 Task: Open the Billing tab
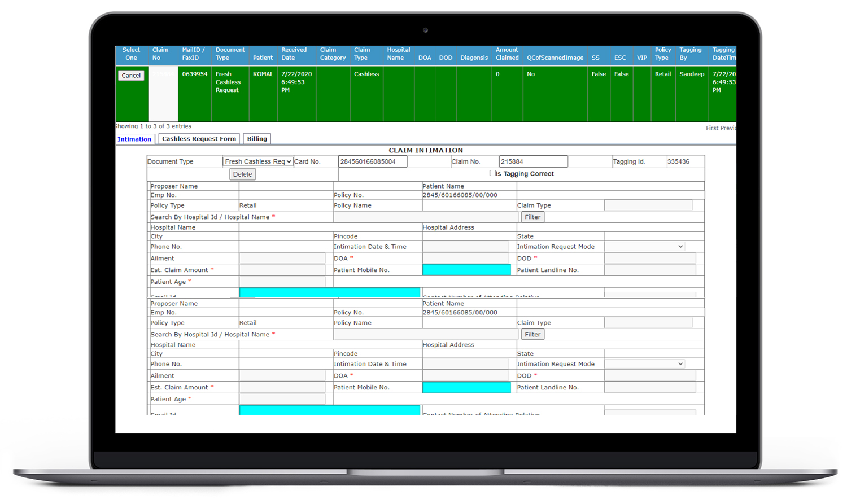[257, 139]
